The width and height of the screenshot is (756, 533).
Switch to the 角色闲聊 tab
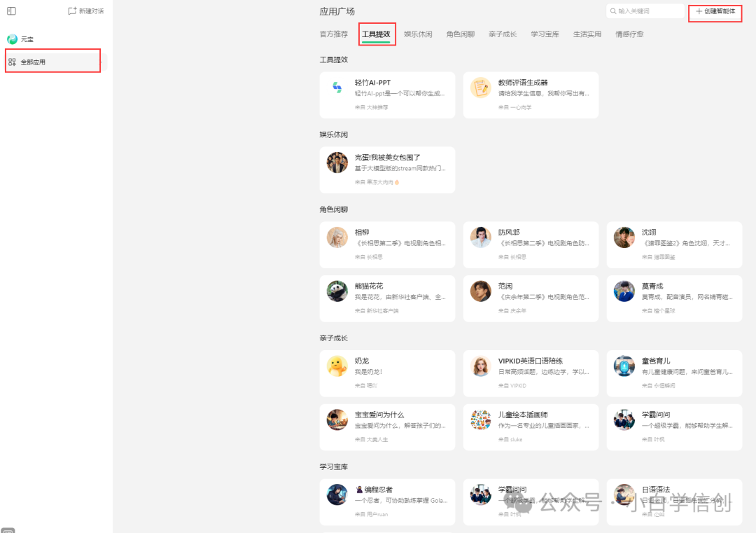(x=461, y=34)
